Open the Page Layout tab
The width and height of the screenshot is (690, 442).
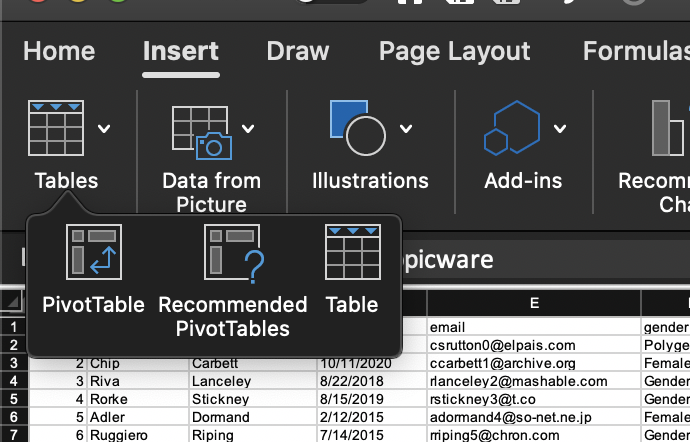click(x=455, y=51)
